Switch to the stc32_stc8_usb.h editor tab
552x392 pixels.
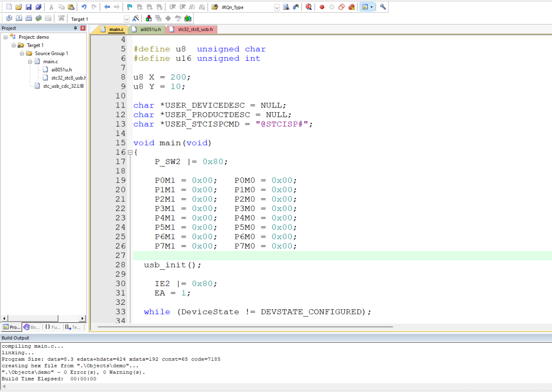click(x=191, y=29)
